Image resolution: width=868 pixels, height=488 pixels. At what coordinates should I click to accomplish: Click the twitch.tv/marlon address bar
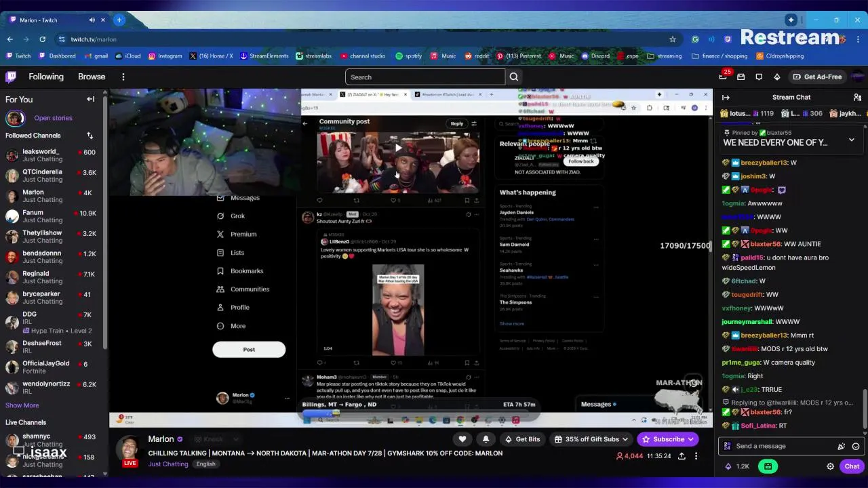click(366, 39)
